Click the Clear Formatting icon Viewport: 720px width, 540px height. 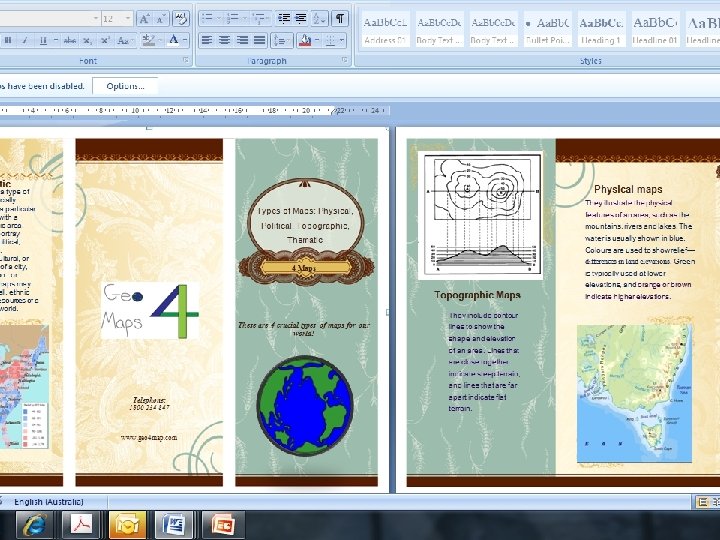coord(181,18)
